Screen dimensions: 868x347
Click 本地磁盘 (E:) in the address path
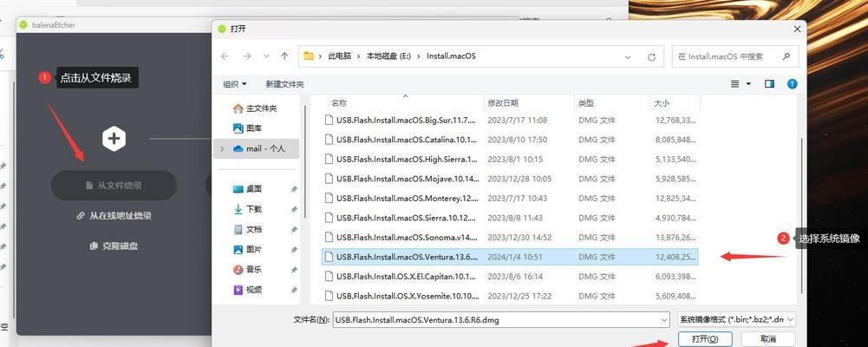[x=388, y=56]
